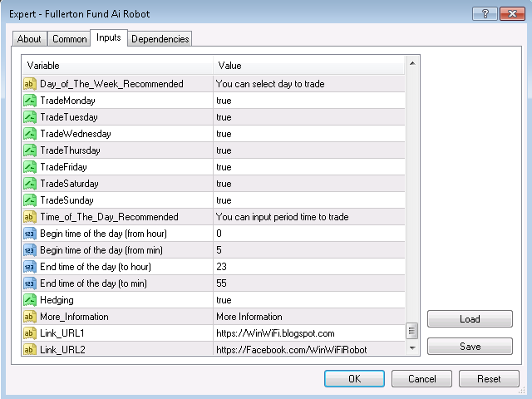Click the icon beside Day_of_The_Week_Recommended
Viewport: 532px width, 399px height.
(30, 84)
